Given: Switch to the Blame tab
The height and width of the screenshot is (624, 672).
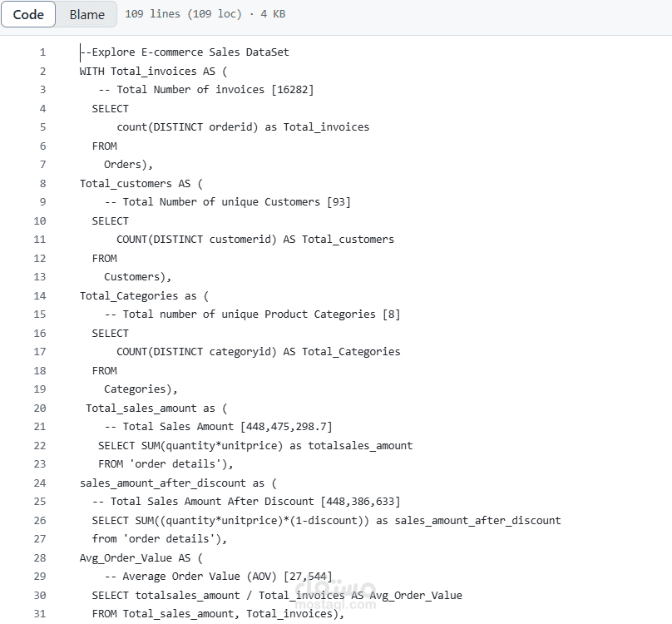Looking at the screenshot, I should tap(87, 14).
